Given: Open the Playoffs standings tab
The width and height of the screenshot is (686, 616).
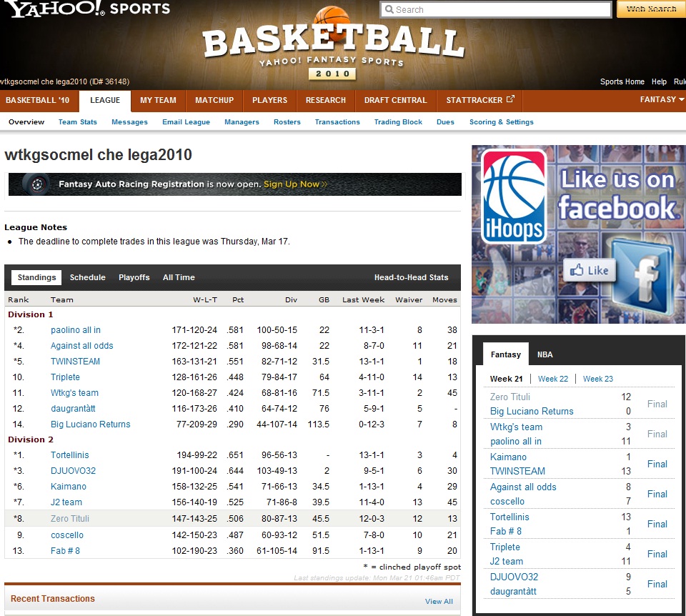Looking at the screenshot, I should 134,277.
